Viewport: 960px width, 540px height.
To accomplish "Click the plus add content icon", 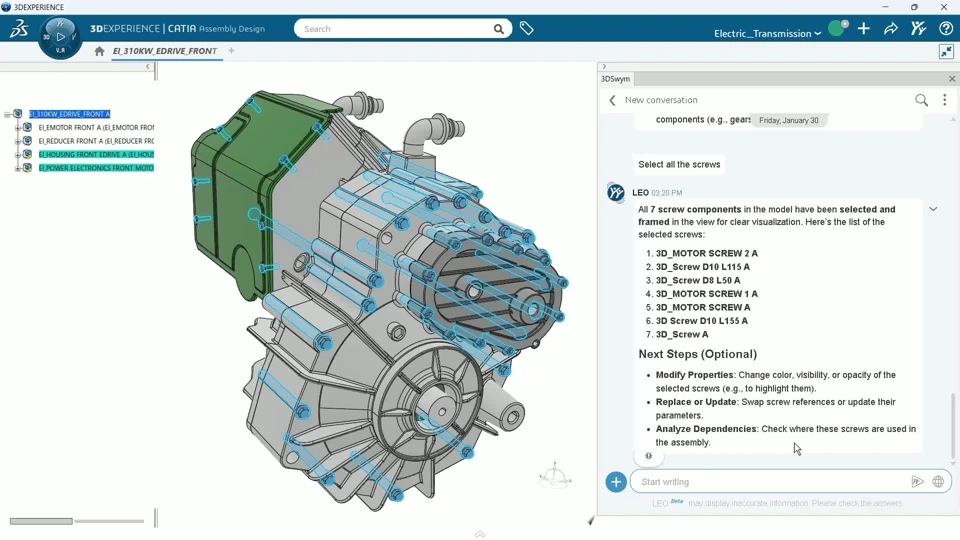I will 863,28.
